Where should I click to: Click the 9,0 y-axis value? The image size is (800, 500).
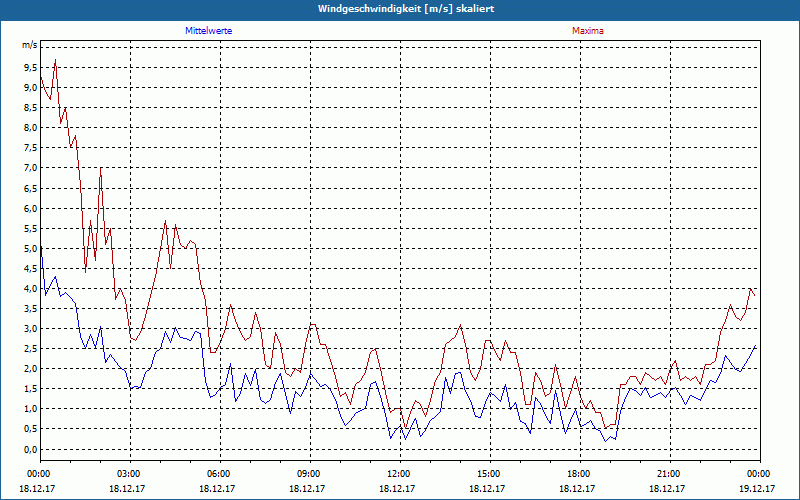[31, 88]
